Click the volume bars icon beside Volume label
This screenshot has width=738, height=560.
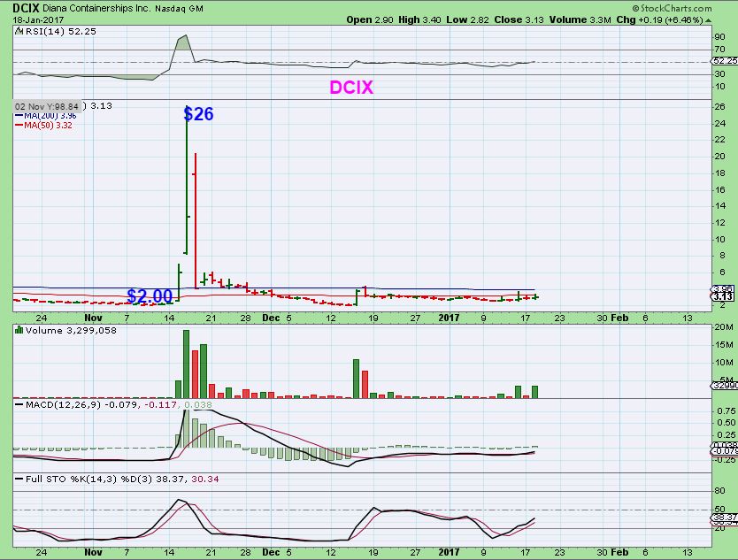click(19, 330)
